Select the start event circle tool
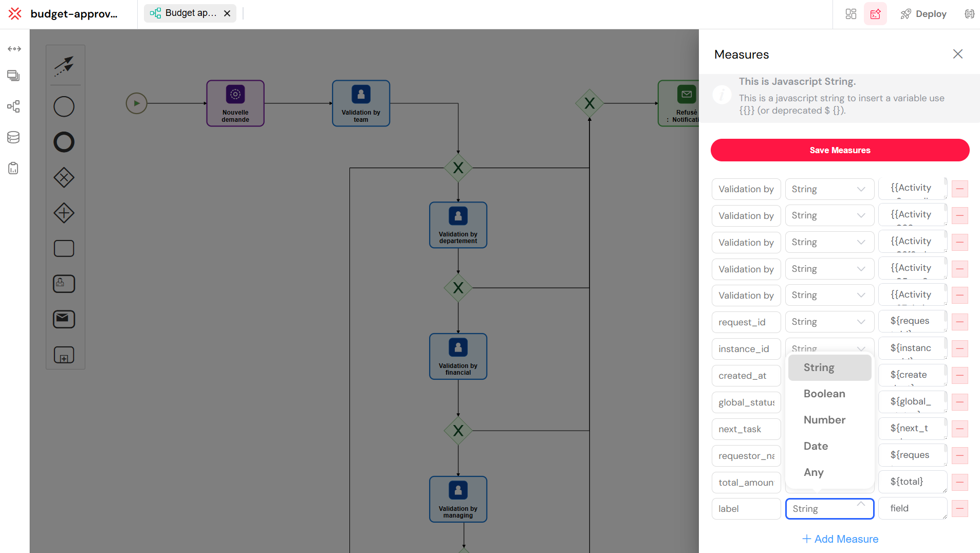 click(64, 106)
